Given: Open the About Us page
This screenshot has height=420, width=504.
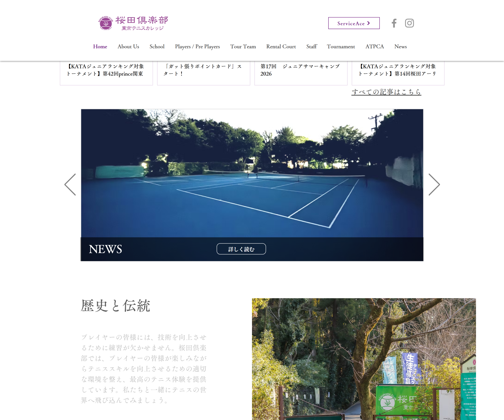Looking at the screenshot, I should 128,46.
